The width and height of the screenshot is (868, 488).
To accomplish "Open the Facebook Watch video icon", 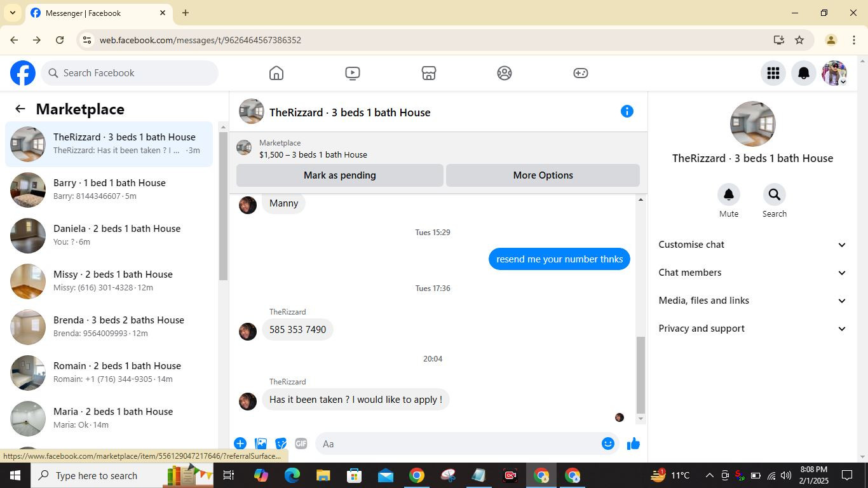I will pos(353,73).
